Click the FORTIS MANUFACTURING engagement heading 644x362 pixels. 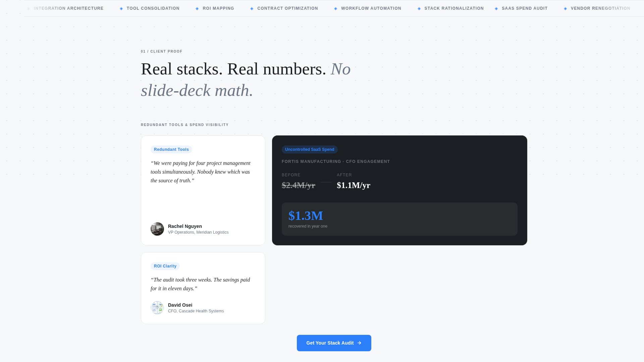pos(336,161)
